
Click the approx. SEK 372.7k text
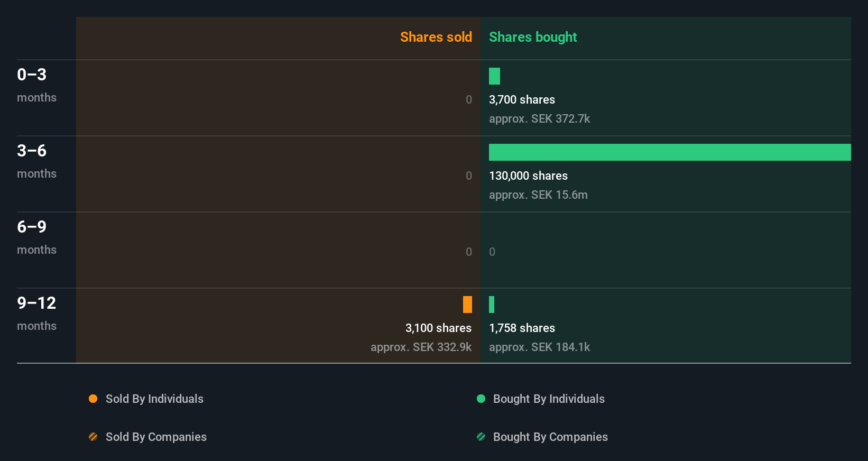(x=539, y=119)
